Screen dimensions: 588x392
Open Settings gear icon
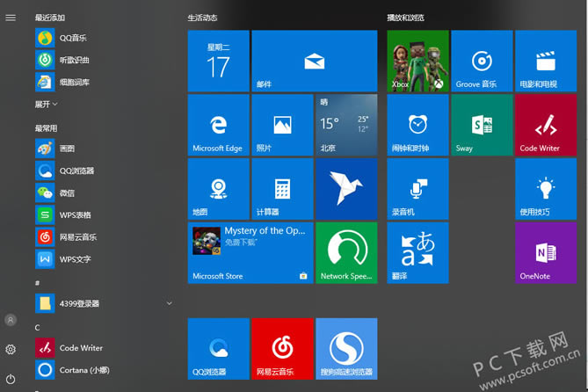click(11, 350)
